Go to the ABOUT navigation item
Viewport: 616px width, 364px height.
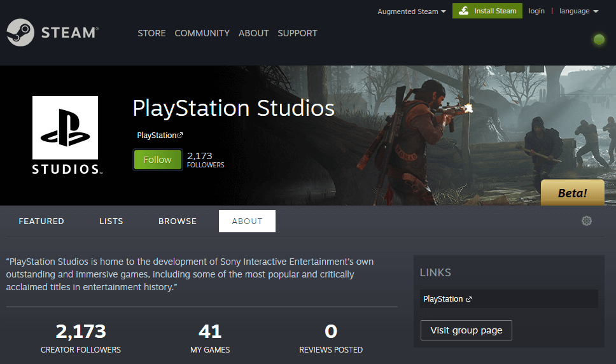tap(253, 33)
